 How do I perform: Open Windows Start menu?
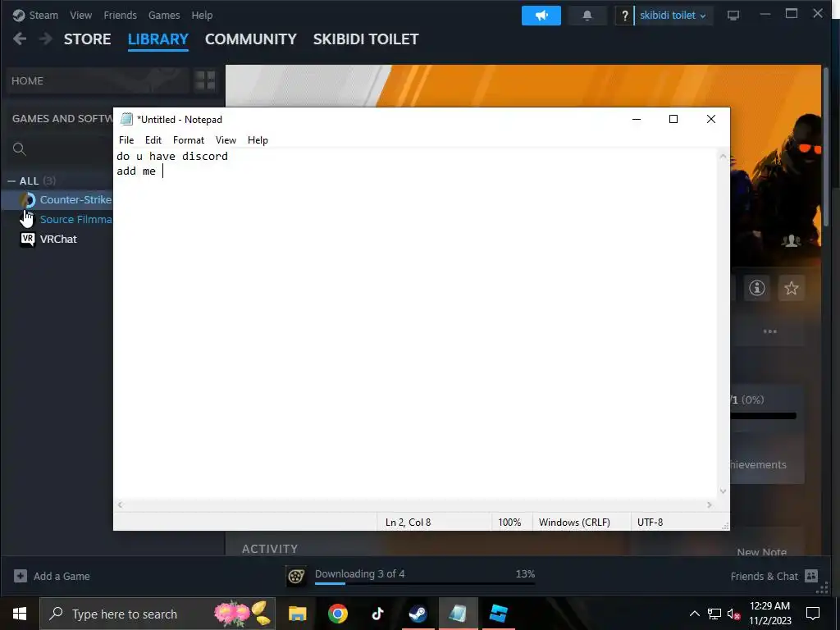coord(20,614)
